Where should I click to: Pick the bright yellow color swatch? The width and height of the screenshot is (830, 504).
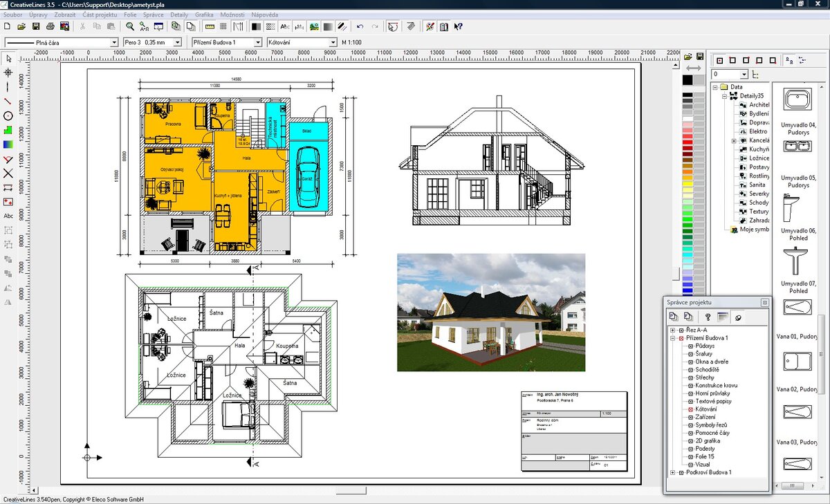coord(687,185)
